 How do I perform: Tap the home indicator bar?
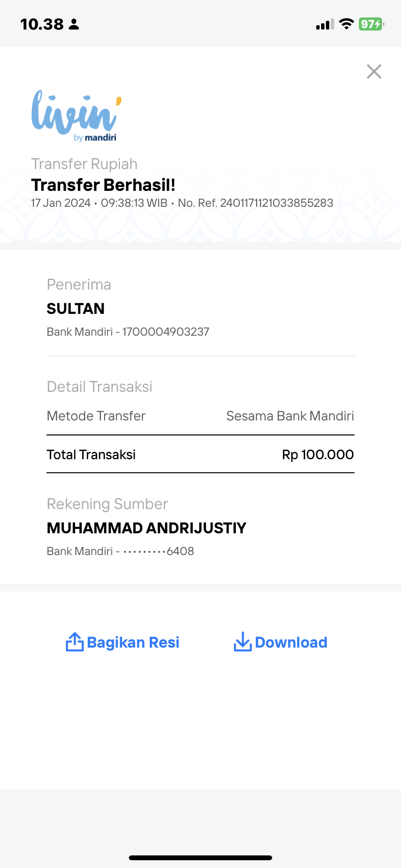tap(200, 858)
